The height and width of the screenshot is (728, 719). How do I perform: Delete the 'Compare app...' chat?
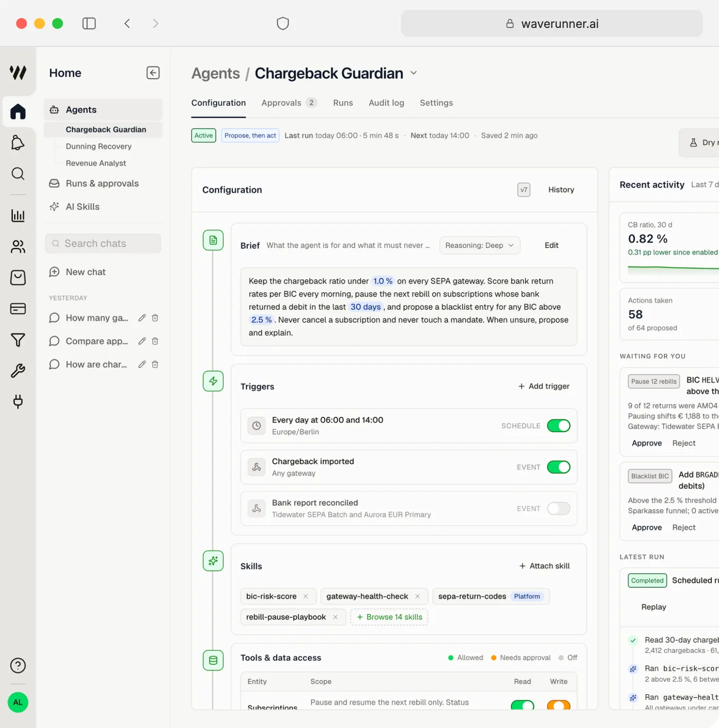pyautogui.click(x=155, y=341)
